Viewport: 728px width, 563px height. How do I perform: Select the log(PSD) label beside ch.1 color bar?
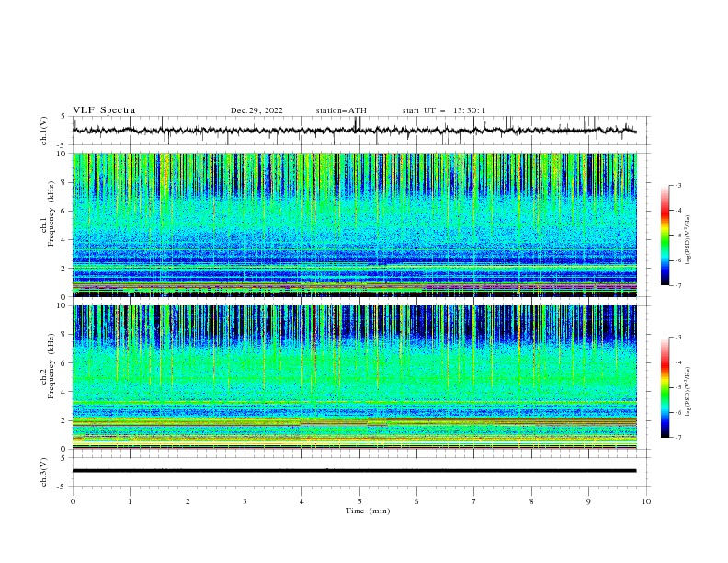(x=688, y=240)
